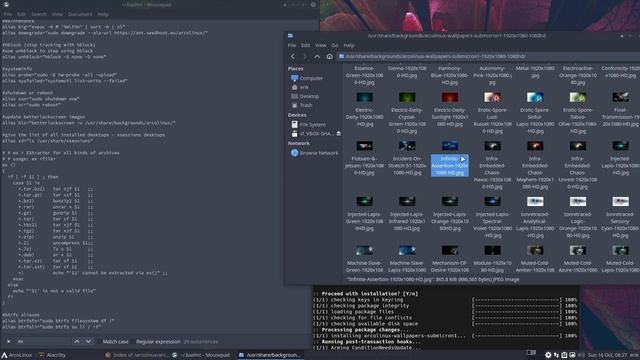
Task: Open settings gear in system tray
Action: pyautogui.click(x=548, y=355)
